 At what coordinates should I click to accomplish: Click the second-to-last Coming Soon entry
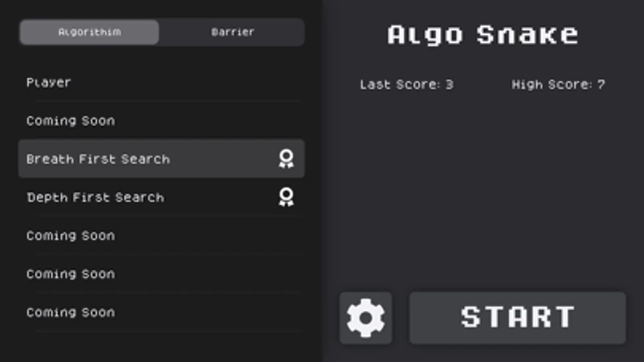(161, 274)
